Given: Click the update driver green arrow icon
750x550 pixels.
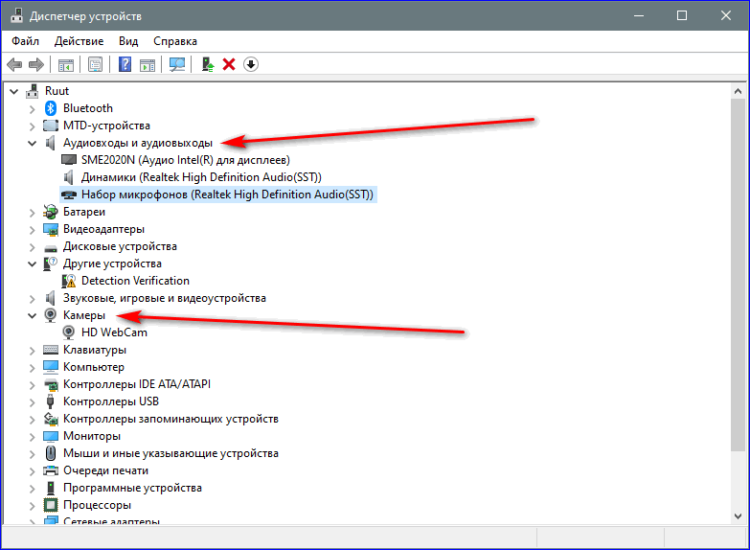Looking at the screenshot, I should tap(206, 64).
